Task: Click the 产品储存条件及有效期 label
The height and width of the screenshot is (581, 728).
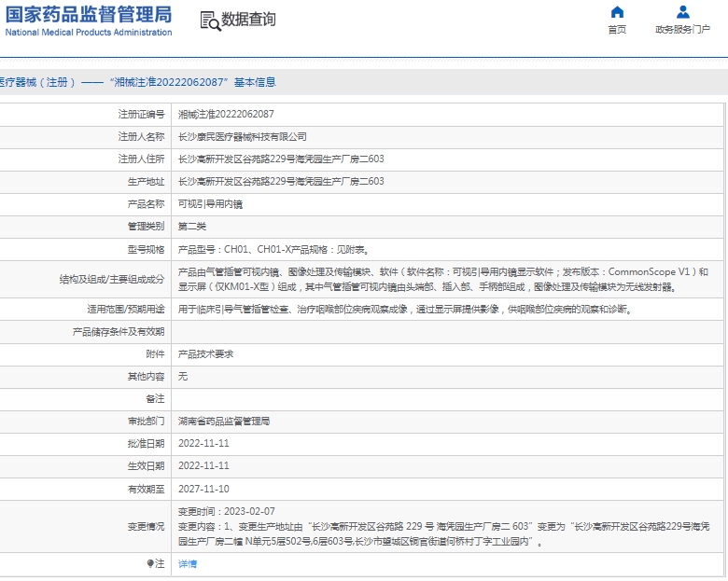Action: 119,332
